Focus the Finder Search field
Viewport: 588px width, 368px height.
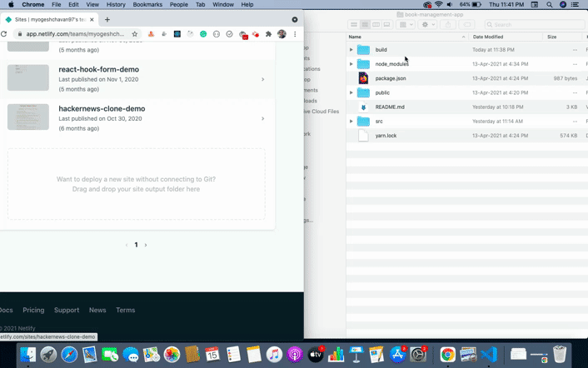pos(535,25)
